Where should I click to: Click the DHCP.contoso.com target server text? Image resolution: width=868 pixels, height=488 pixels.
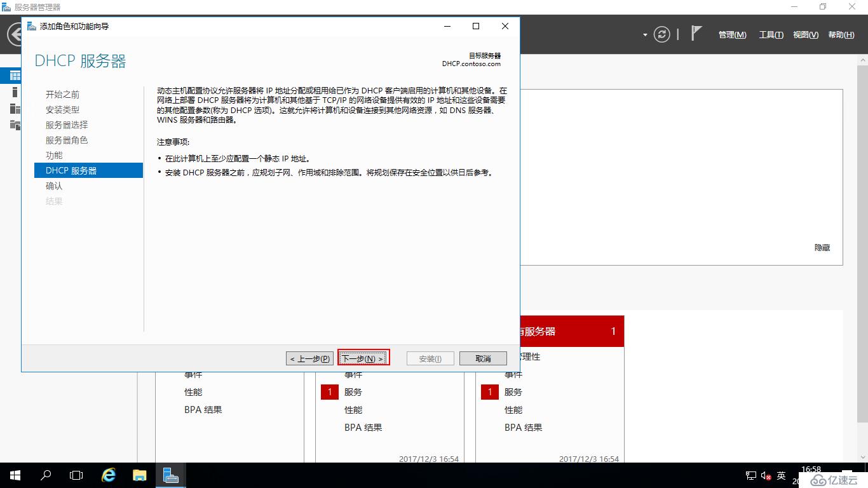tap(471, 64)
